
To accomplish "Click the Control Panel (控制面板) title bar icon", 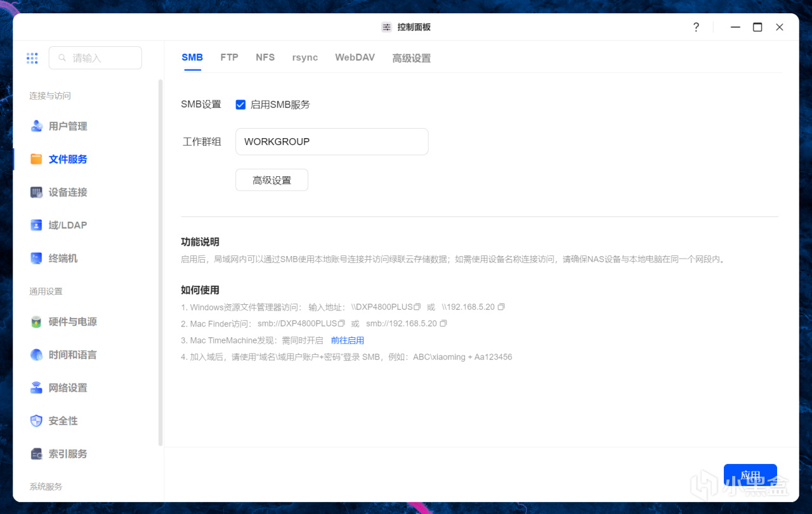I will click(x=386, y=27).
